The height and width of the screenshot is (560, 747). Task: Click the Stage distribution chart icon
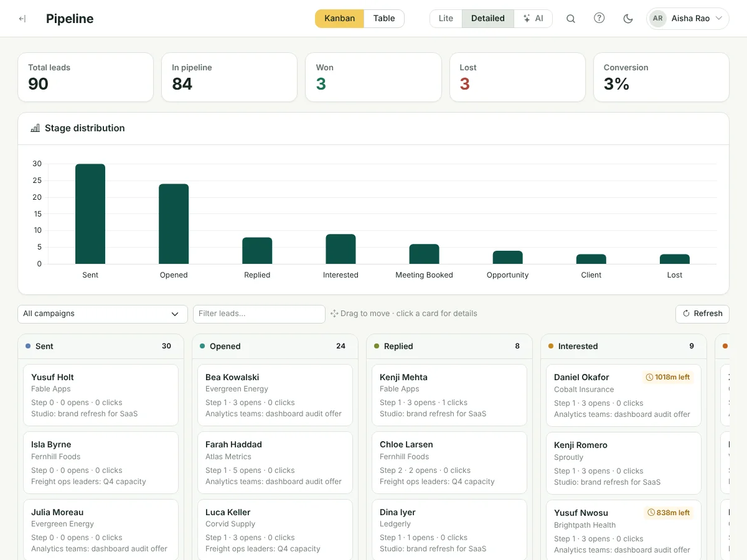tap(35, 128)
